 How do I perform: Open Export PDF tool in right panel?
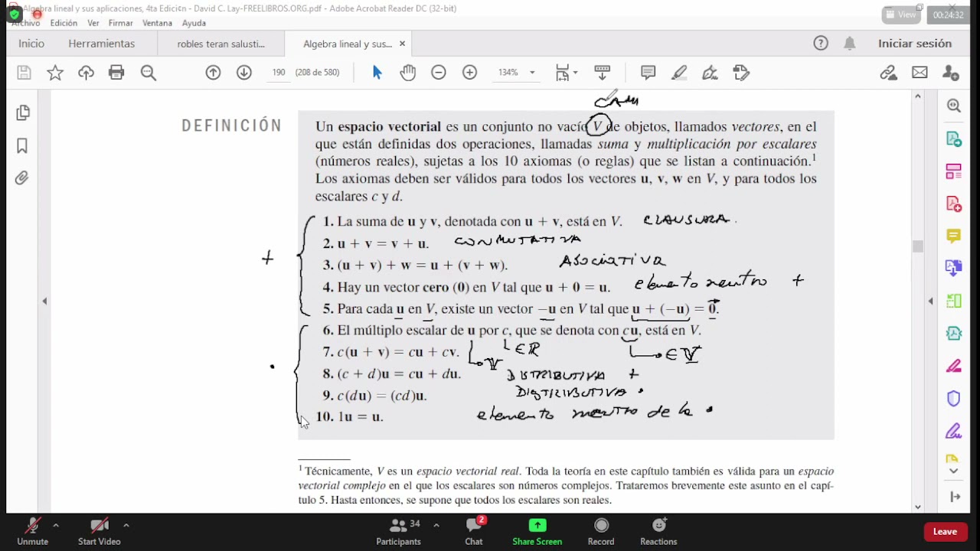(x=954, y=139)
